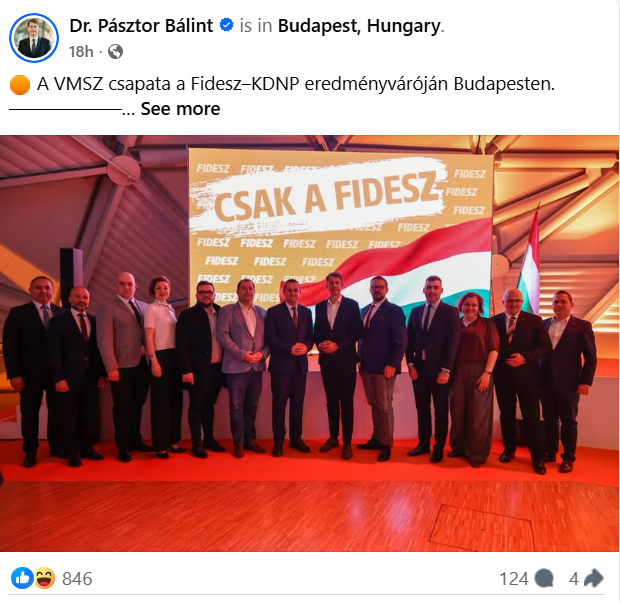Click the blue verified badge
Image resolution: width=620 pixels, height=601 pixels.
click(x=226, y=25)
